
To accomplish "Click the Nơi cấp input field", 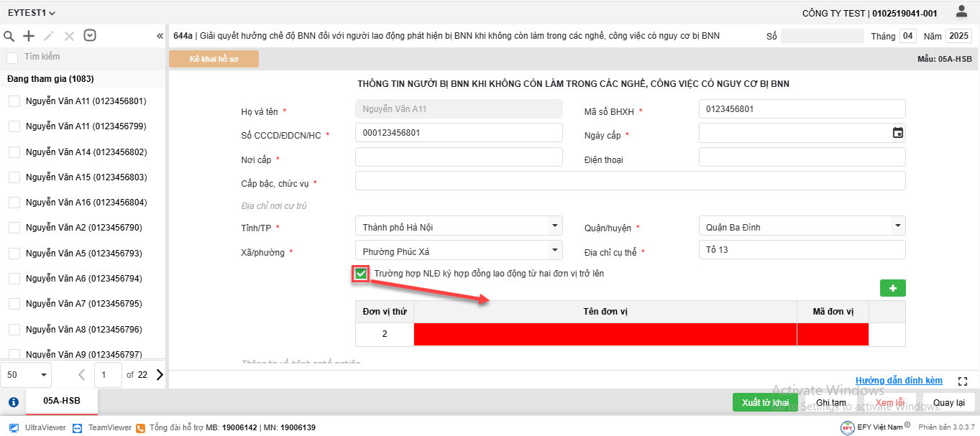I will (459, 157).
